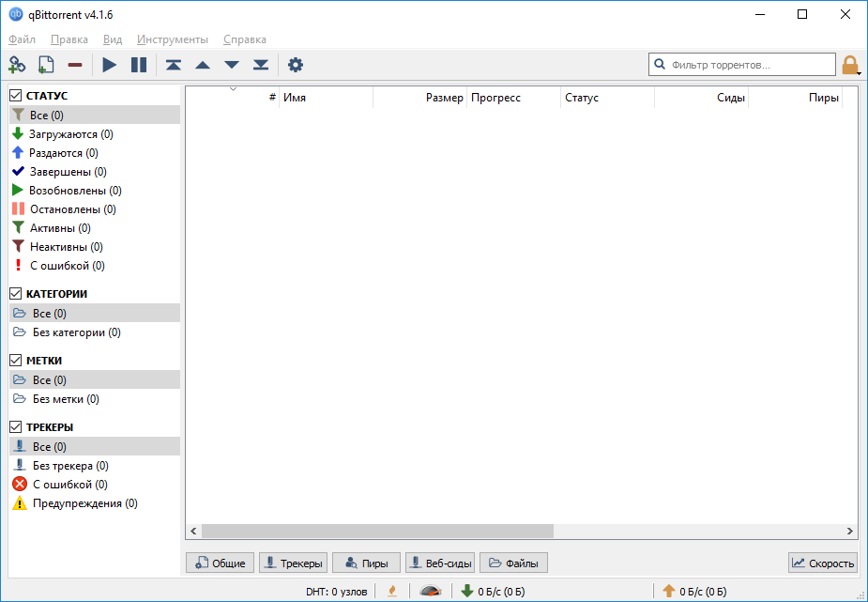
Task: Select Без категории (0)
Action: click(x=95, y=332)
